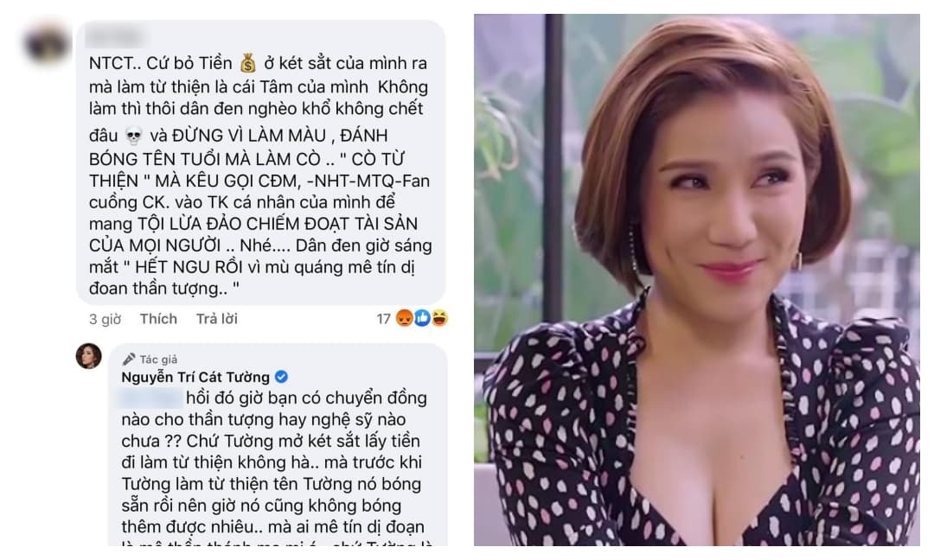Click the blue like reaction icon

(x=422, y=318)
